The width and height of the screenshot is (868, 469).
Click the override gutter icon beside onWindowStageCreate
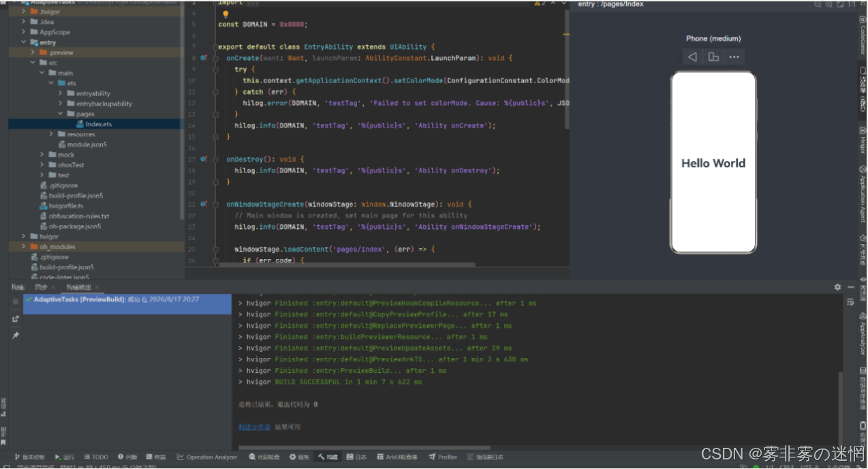[x=204, y=204]
